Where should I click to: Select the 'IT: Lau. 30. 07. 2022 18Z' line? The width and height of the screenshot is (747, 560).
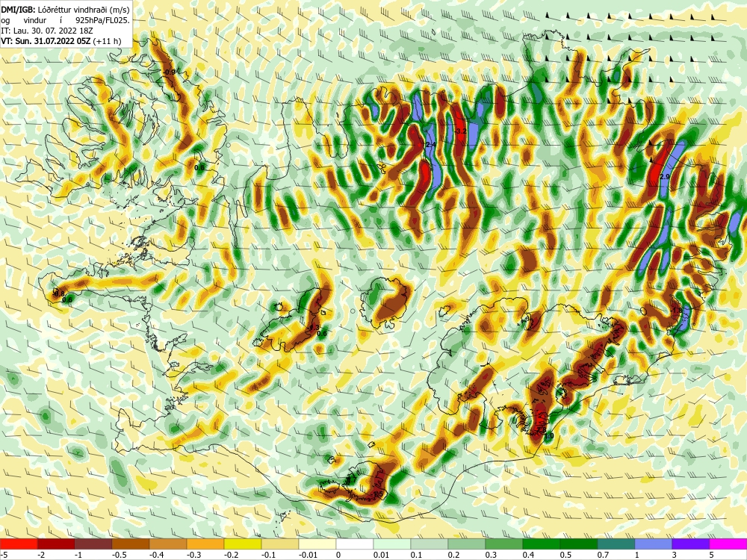[47, 31]
